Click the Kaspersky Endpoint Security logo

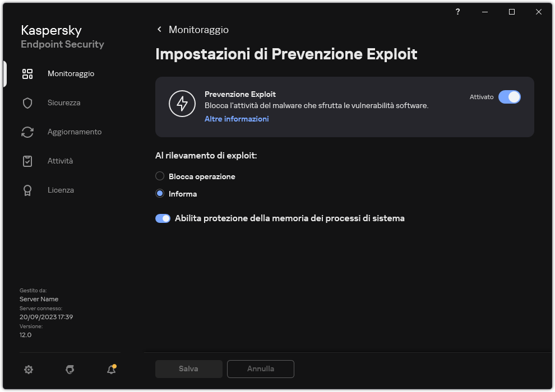(62, 36)
